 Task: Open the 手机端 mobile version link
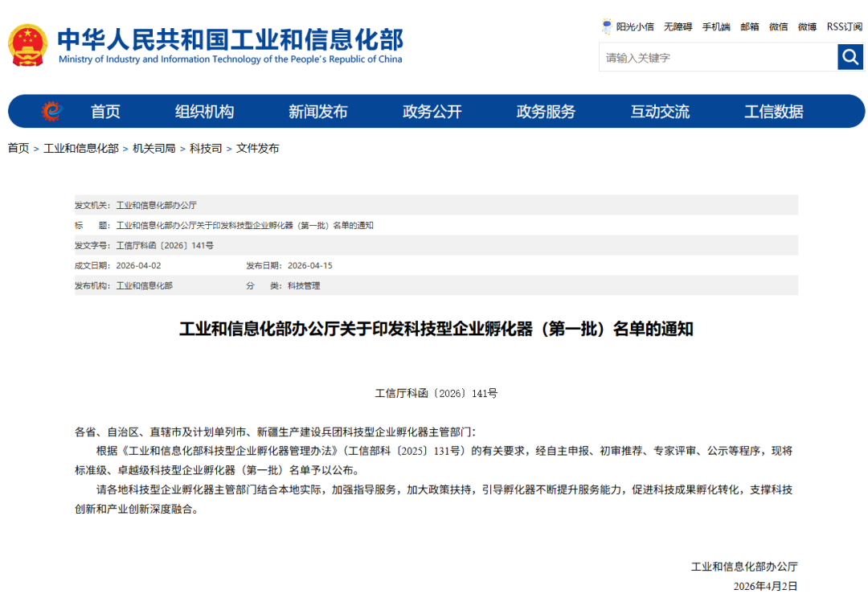click(x=716, y=27)
